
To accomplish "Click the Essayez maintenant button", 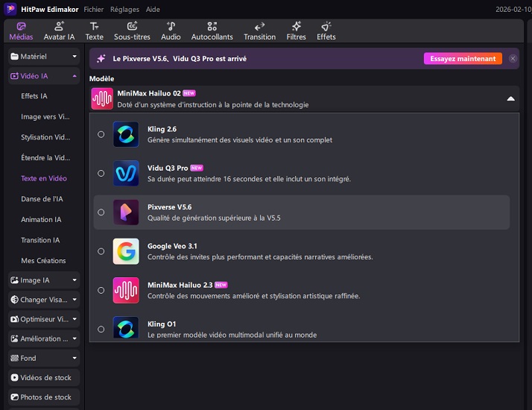I will pyautogui.click(x=463, y=59).
